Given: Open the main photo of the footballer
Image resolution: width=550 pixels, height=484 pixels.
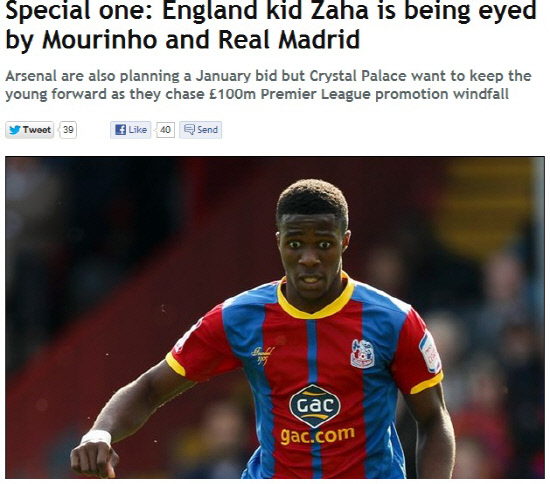Looking at the screenshot, I should (275, 317).
